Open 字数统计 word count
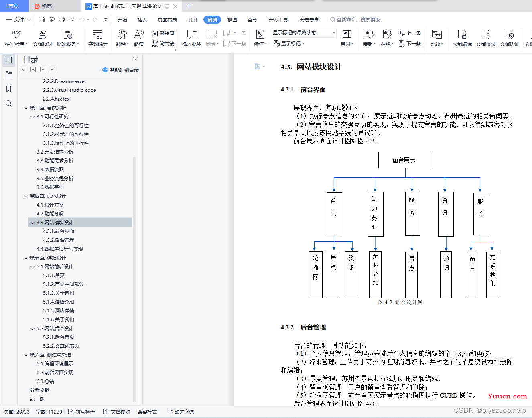The width and height of the screenshot is (532, 418). click(97, 38)
